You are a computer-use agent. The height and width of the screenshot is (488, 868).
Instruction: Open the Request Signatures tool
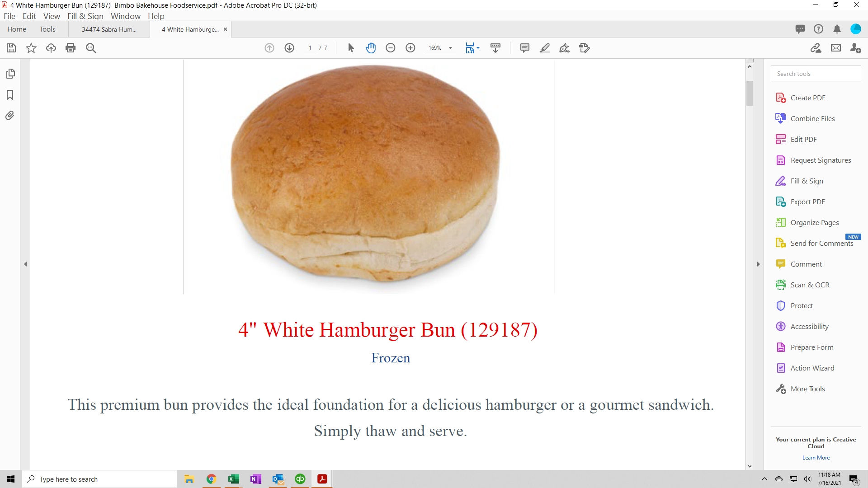pos(821,160)
